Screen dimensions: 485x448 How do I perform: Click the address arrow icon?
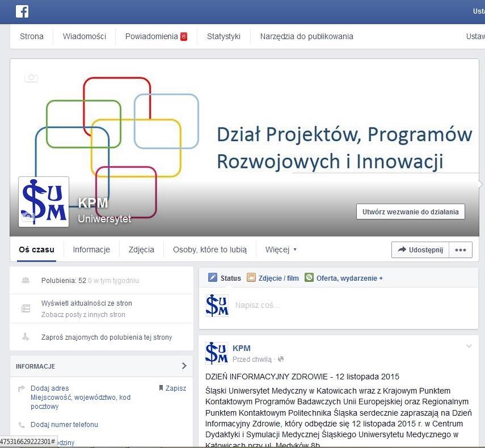[x=22, y=388]
